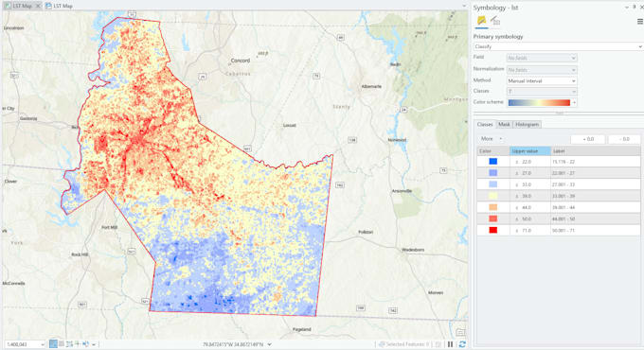Open the Method dropdown showing Manual interval
Viewport: 644px width, 350px height.
click(542, 80)
